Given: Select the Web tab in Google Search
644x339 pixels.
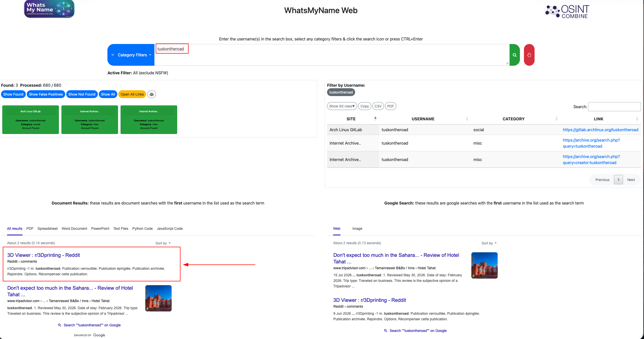Looking at the screenshot, I should 337,229.
